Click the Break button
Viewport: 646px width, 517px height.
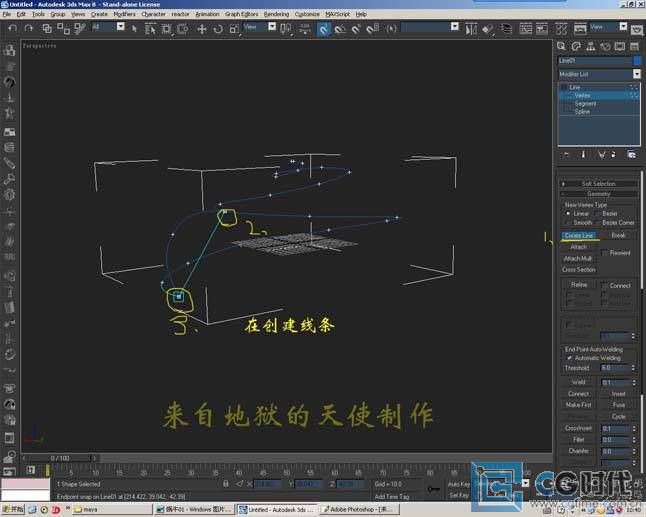pyautogui.click(x=618, y=235)
